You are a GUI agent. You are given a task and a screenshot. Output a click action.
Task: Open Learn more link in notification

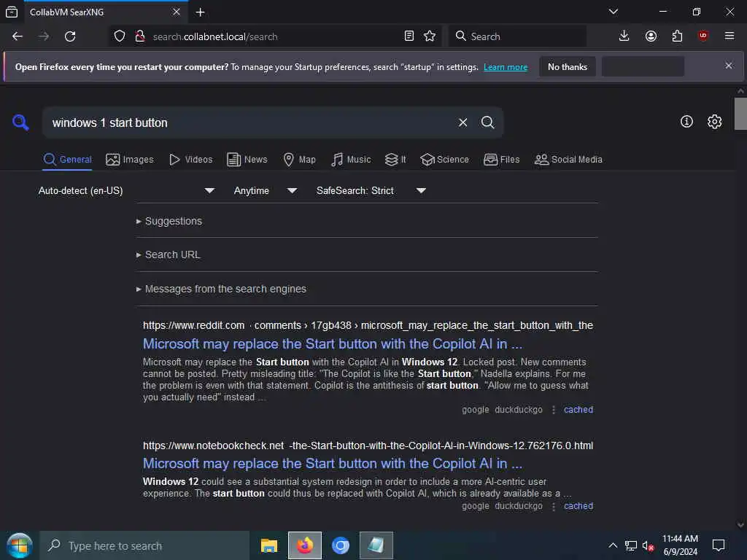point(506,67)
